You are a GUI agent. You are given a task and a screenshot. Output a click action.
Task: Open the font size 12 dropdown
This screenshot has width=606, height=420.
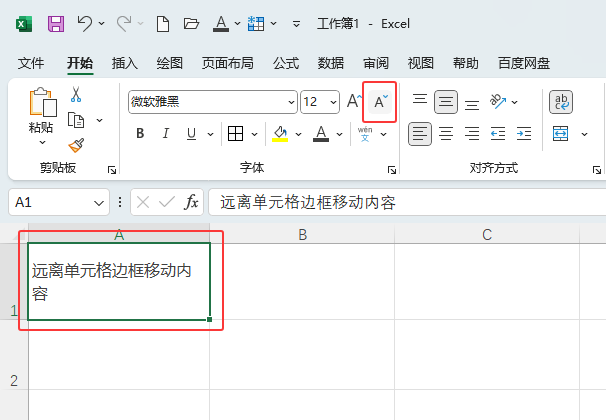pos(333,102)
